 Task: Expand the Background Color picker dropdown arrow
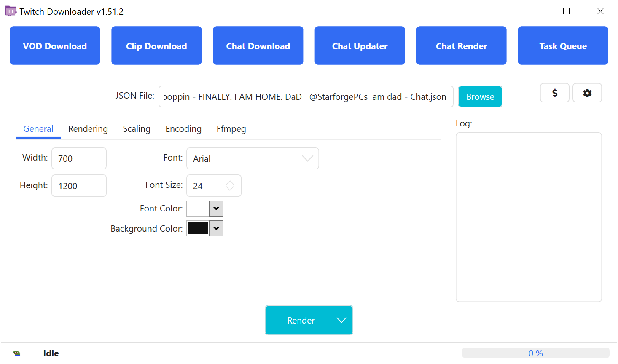click(x=216, y=228)
